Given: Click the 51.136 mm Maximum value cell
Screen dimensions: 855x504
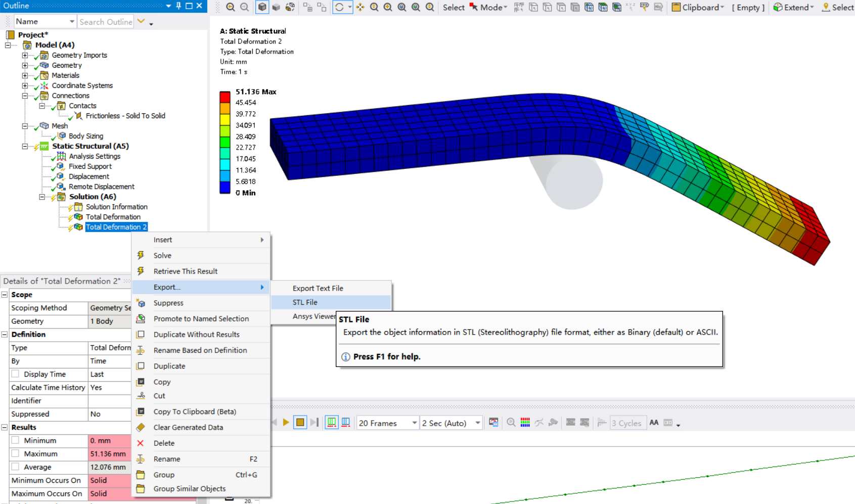Looking at the screenshot, I should 110,454.
